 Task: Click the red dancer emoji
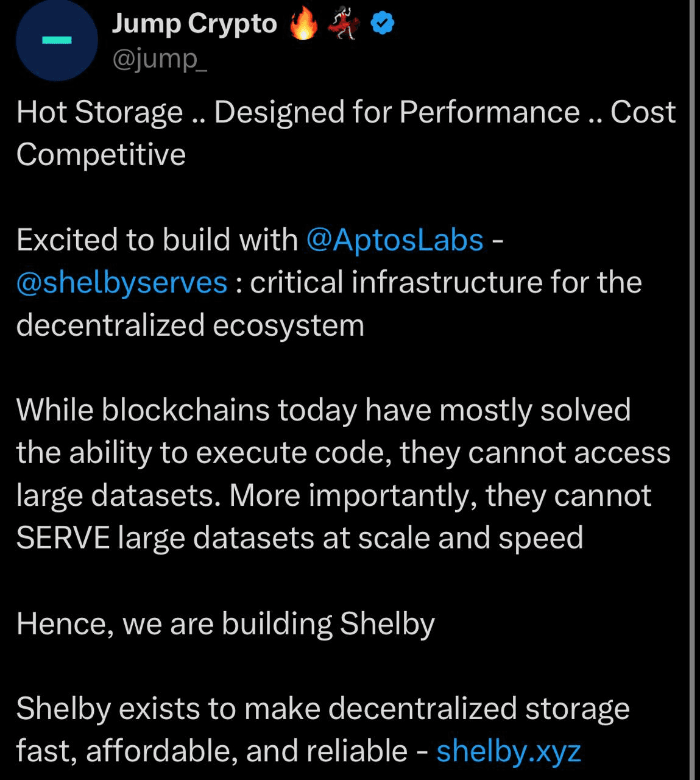pyautogui.click(x=344, y=25)
